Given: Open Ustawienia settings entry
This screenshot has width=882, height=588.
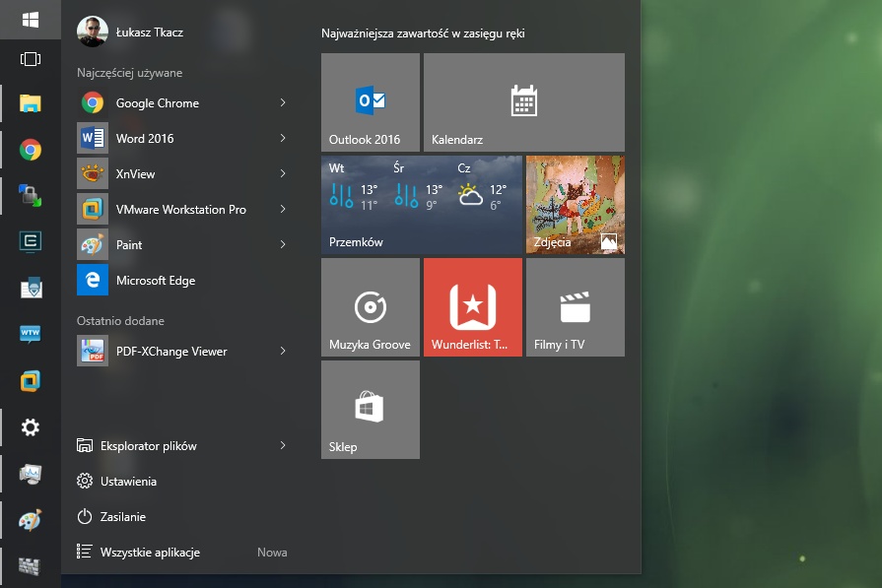Looking at the screenshot, I should [x=128, y=482].
